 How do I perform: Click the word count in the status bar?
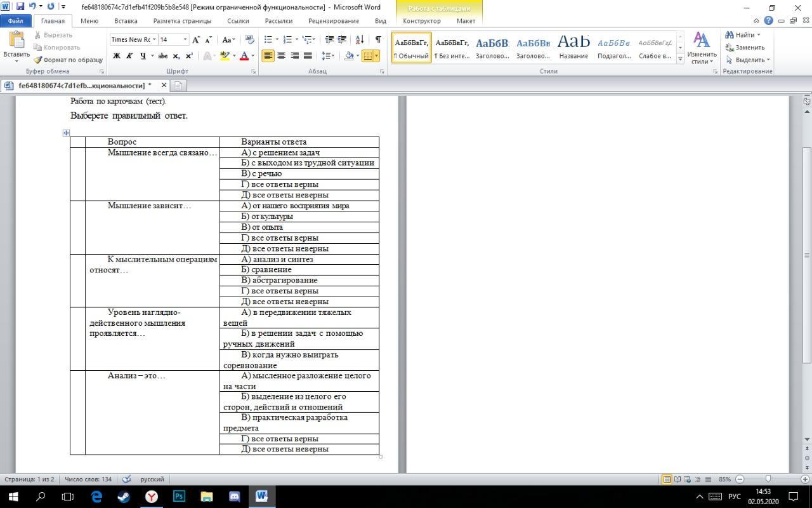point(88,479)
